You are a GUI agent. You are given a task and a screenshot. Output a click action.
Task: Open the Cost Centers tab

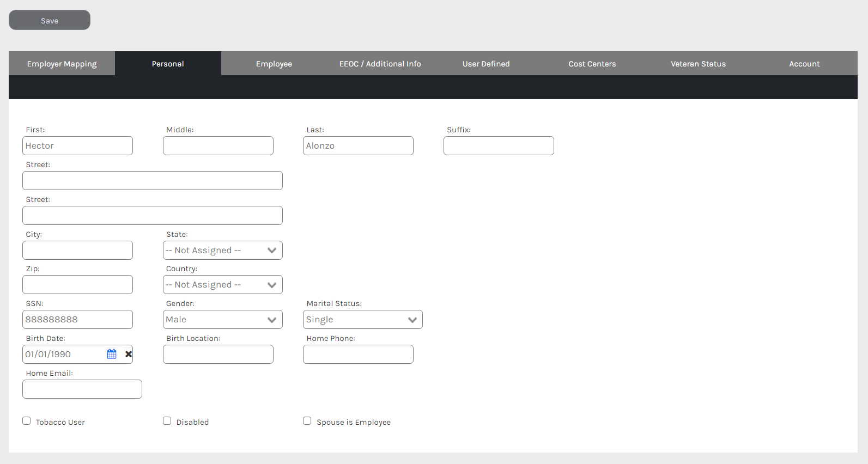point(592,63)
